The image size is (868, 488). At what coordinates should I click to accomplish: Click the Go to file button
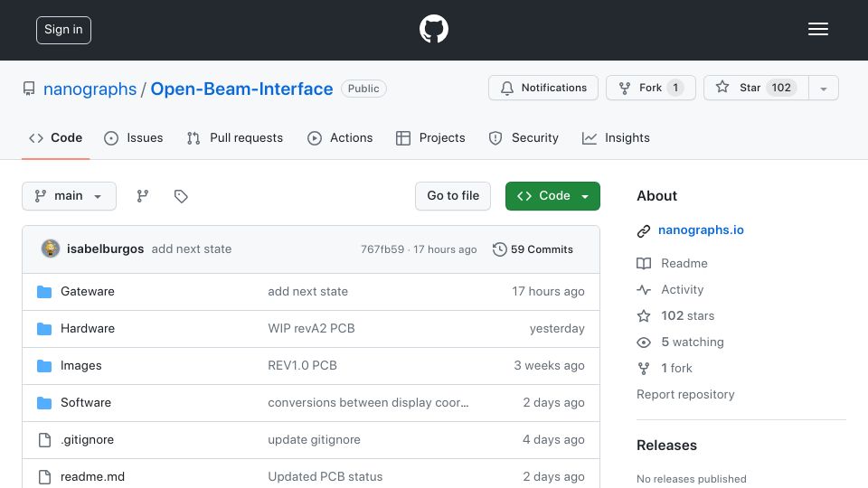pyautogui.click(x=453, y=196)
